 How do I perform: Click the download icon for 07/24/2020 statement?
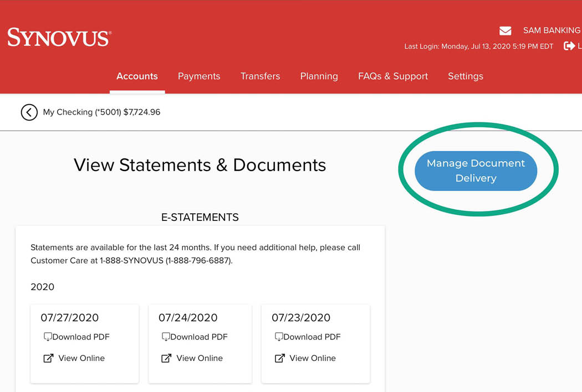pyautogui.click(x=166, y=337)
